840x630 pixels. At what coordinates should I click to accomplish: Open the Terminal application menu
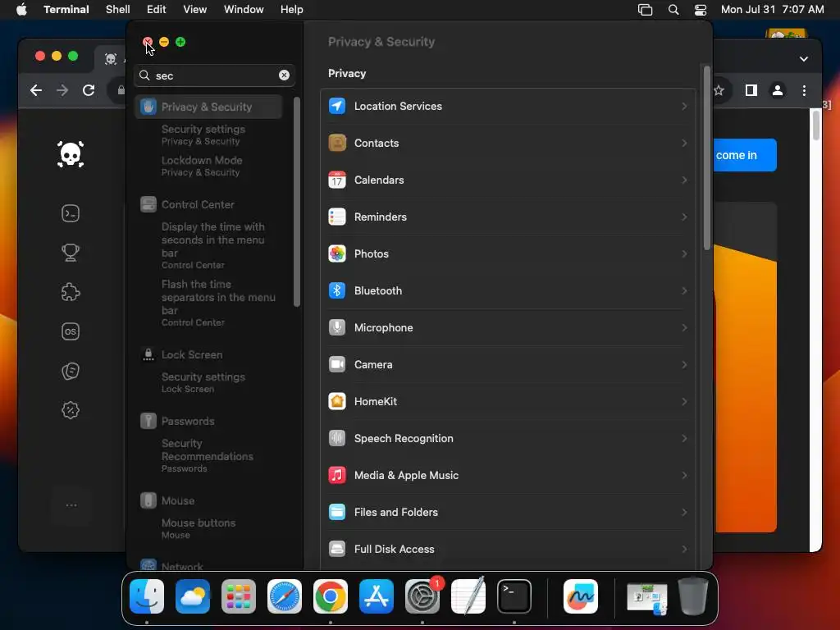(x=66, y=9)
